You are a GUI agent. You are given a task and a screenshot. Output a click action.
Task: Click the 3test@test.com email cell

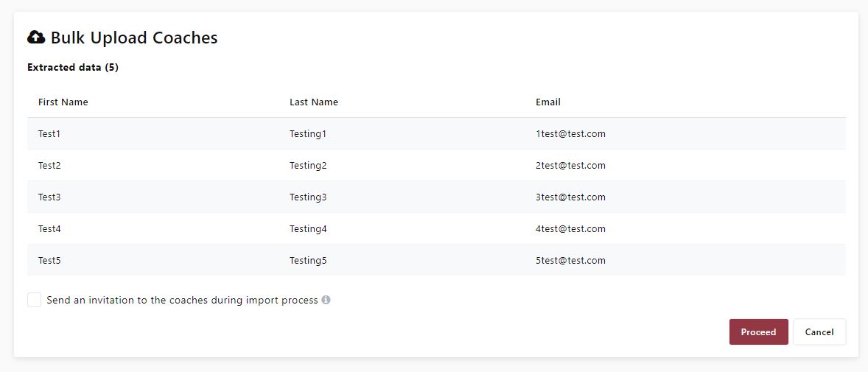570,197
